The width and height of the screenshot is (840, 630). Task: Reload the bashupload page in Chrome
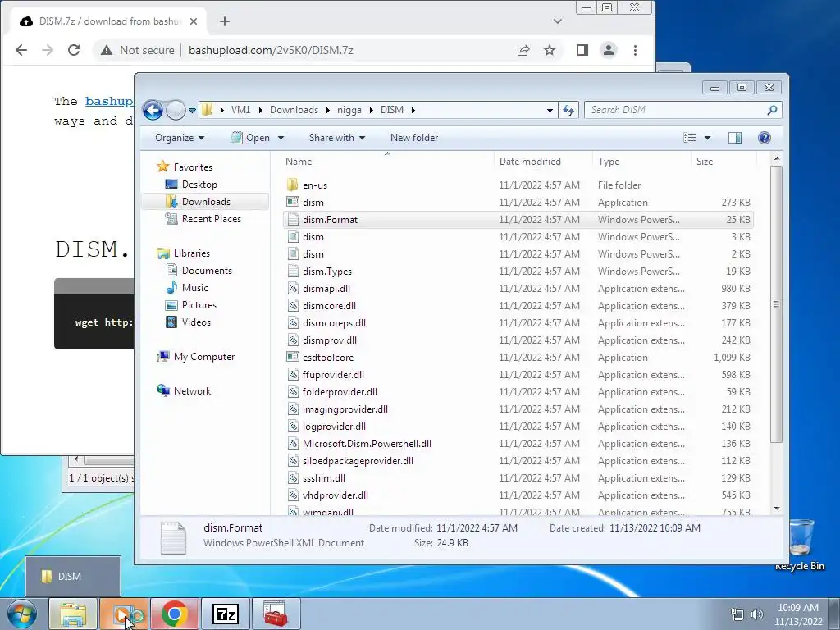coord(73,50)
